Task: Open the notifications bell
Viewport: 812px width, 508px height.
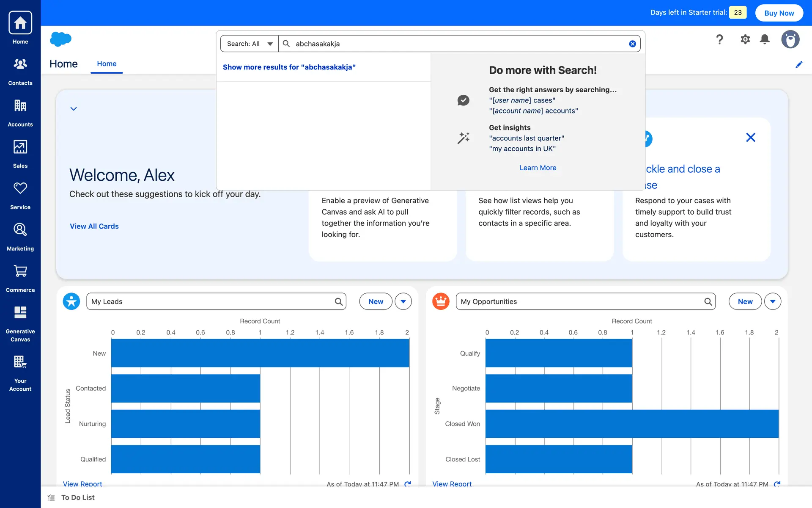Action: coord(765,39)
